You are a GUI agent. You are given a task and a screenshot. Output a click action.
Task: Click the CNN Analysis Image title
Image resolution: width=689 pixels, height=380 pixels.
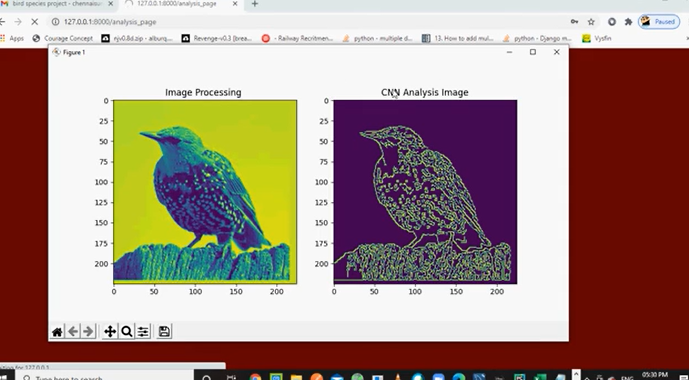click(x=424, y=92)
